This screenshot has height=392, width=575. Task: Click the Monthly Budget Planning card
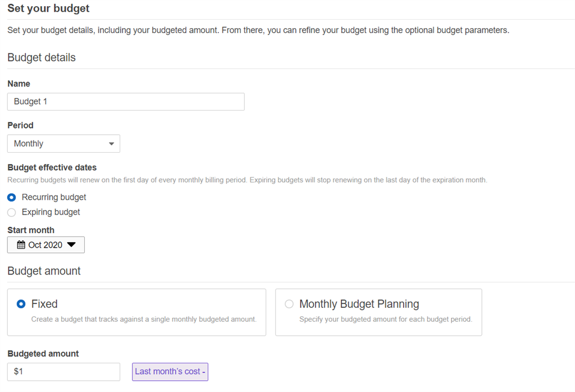tap(377, 312)
